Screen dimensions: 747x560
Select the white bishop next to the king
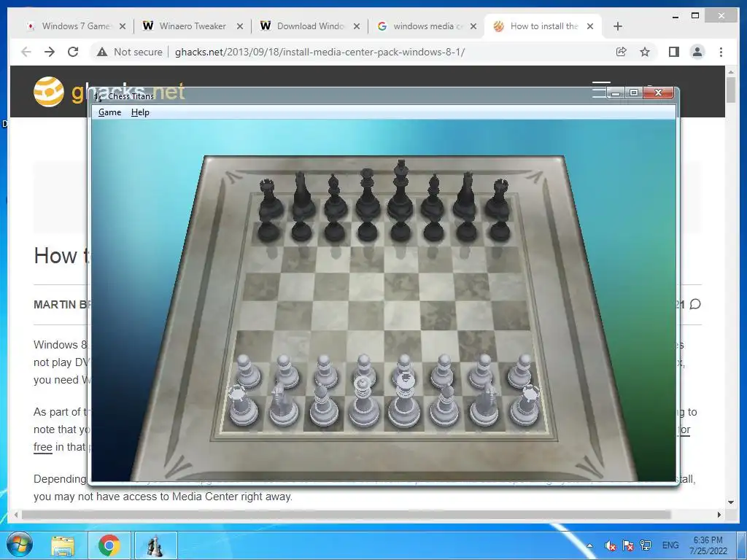coord(444,405)
